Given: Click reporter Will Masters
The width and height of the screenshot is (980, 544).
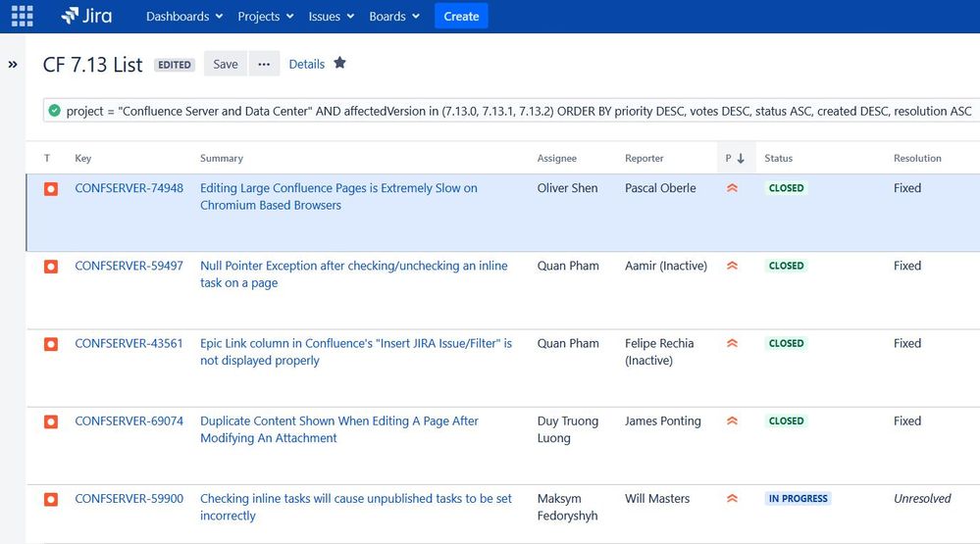Looking at the screenshot, I should coord(657,498).
